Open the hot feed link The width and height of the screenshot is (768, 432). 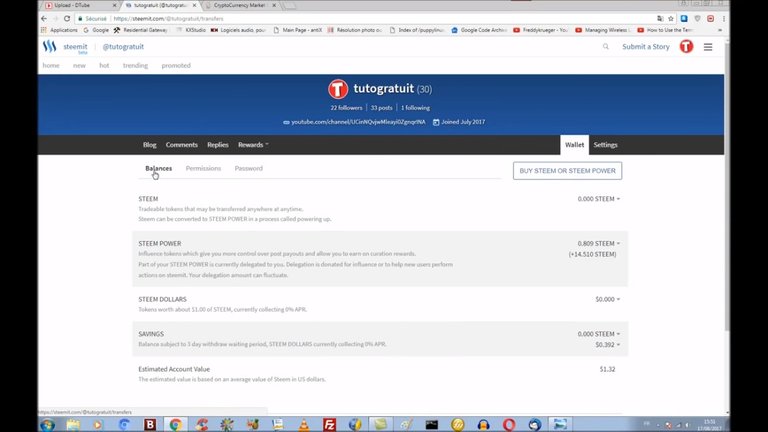click(104, 66)
